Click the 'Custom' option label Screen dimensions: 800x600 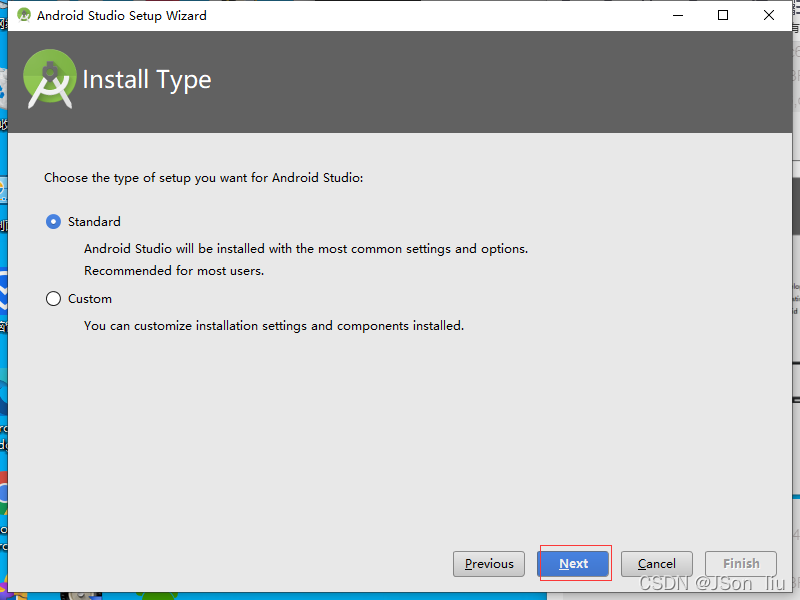click(90, 298)
